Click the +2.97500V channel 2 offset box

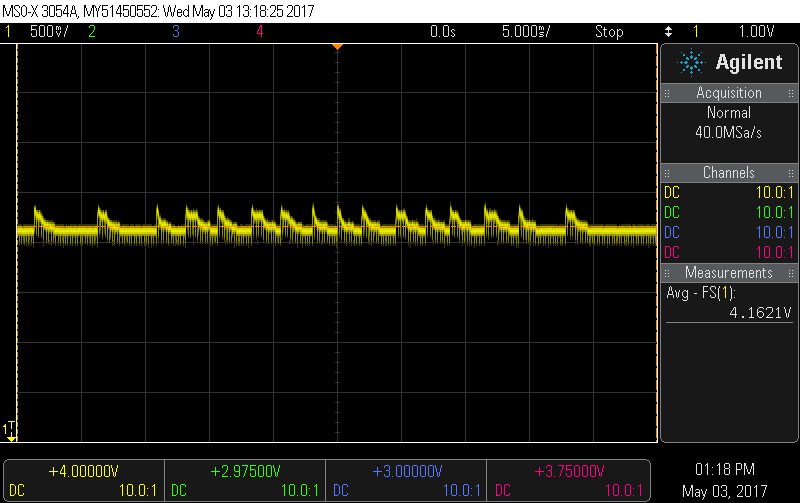(x=245, y=481)
